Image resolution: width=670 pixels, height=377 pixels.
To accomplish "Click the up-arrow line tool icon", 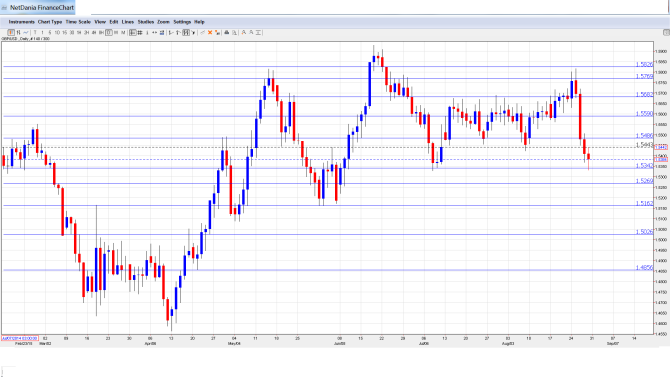I will [178, 32].
